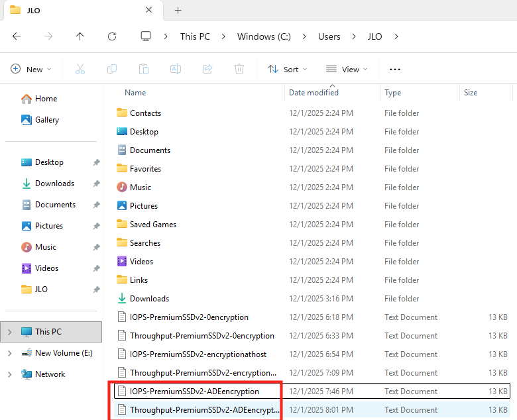
Task: Go up one folder level with Up arrow
Action: click(x=80, y=36)
